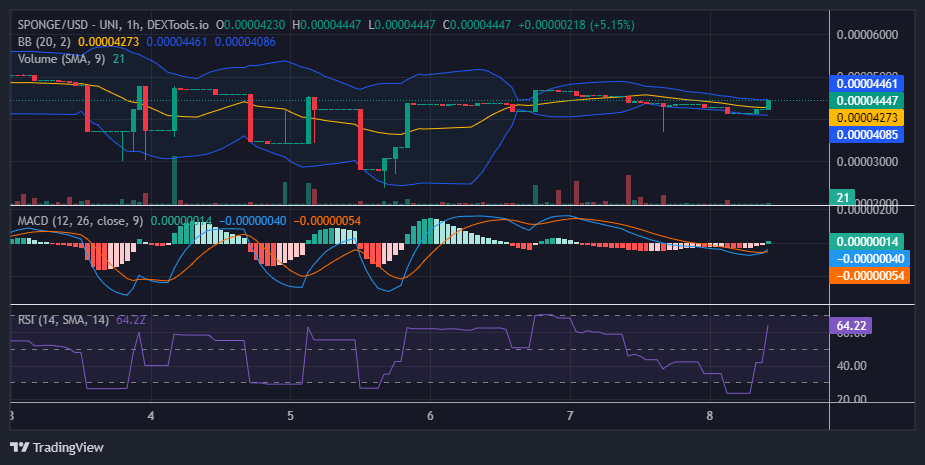925x465 pixels.
Task: Click the TradingView logo
Action: pyautogui.click(x=19, y=447)
